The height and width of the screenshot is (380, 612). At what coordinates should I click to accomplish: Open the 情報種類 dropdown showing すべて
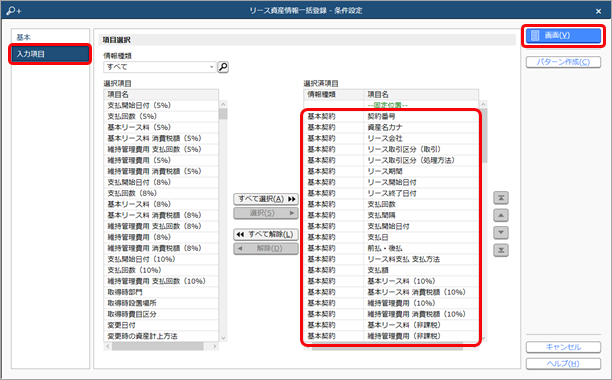[x=160, y=67]
